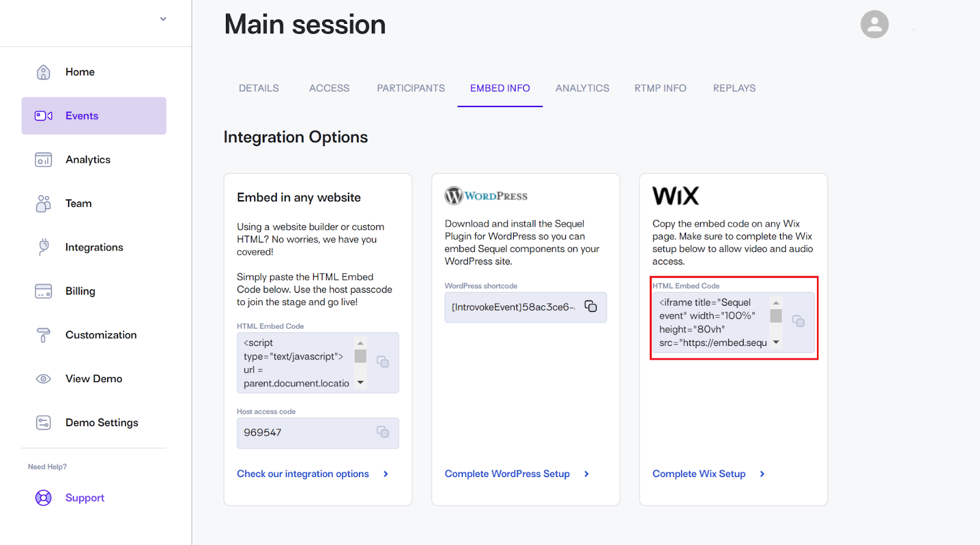The image size is (980, 545).
Task: Expand the workspace dropdown chevron
Action: 163,19
